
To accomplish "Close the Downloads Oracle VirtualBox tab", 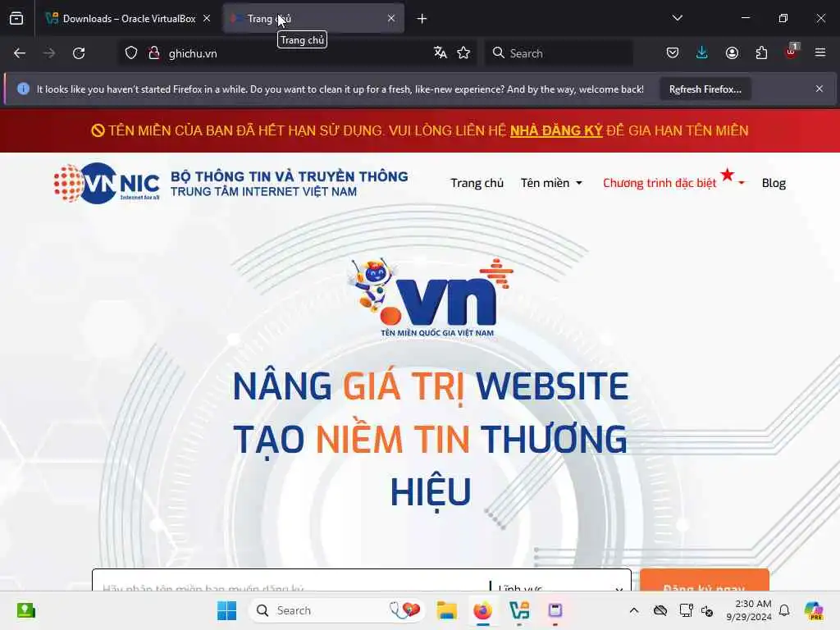I will 207,18.
